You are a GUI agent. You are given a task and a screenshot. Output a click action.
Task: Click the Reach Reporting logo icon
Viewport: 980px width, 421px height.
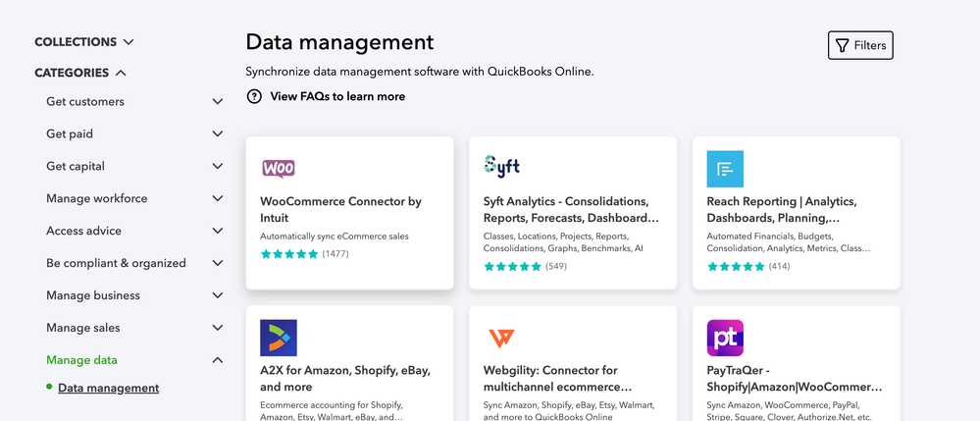tap(725, 169)
